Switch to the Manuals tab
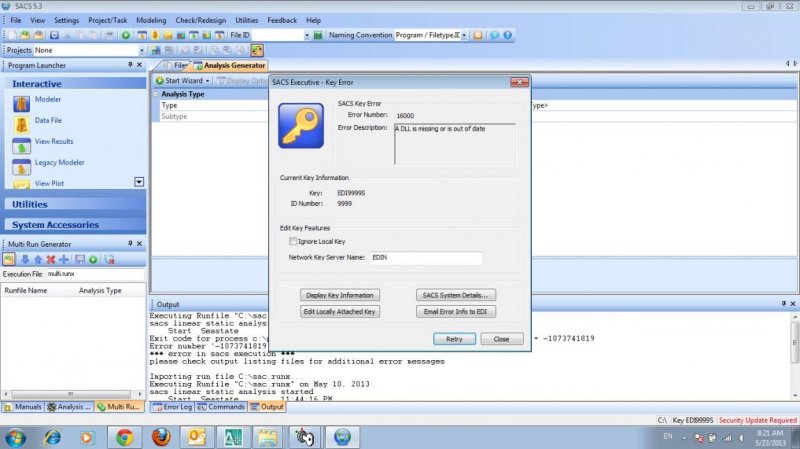The width and height of the screenshot is (800, 449). 22,407
